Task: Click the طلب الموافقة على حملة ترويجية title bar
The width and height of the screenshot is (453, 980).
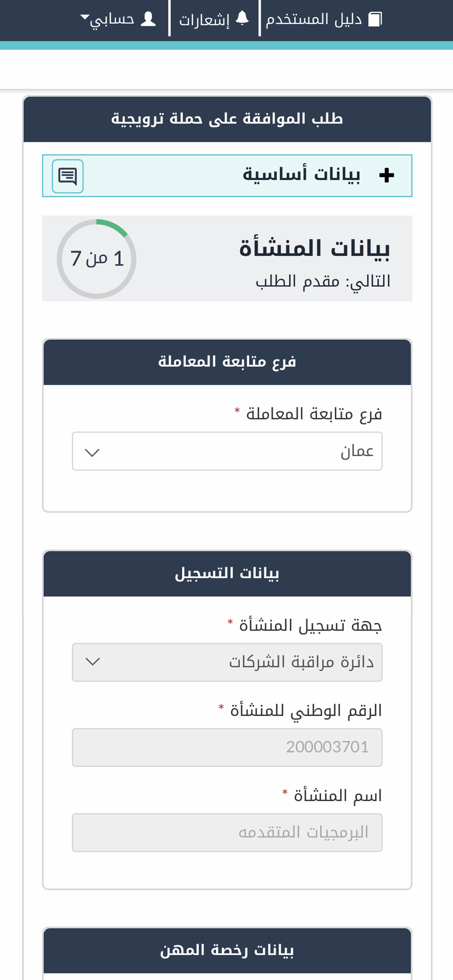Action: pyautogui.click(x=227, y=119)
